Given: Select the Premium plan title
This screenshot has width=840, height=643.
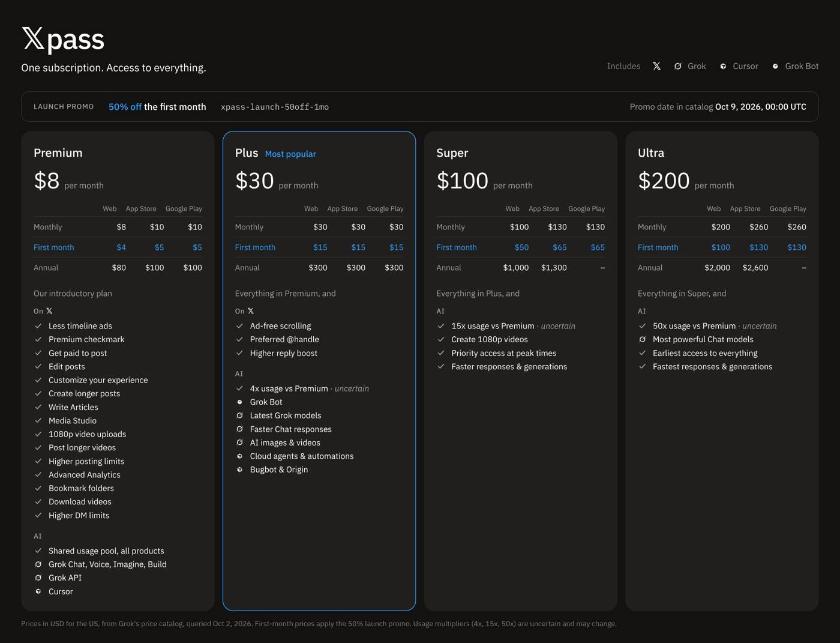Looking at the screenshot, I should pyautogui.click(x=58, y=152).
